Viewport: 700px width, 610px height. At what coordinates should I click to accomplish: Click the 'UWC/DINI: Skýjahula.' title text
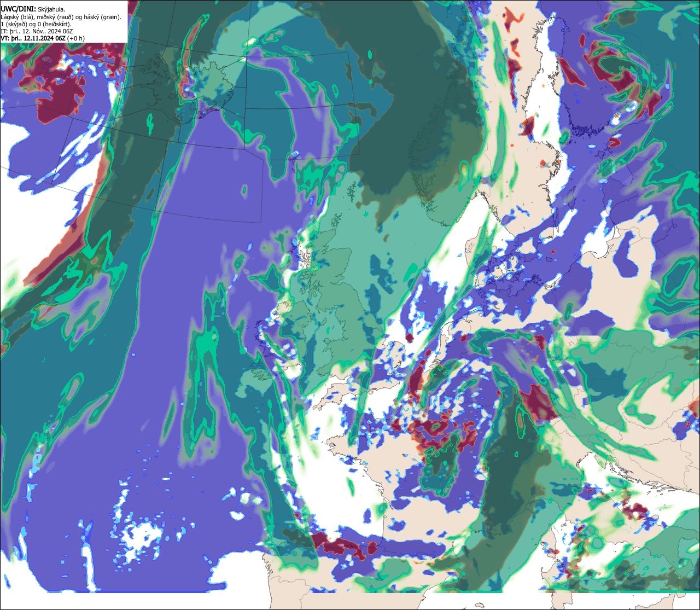click(33, 9)
